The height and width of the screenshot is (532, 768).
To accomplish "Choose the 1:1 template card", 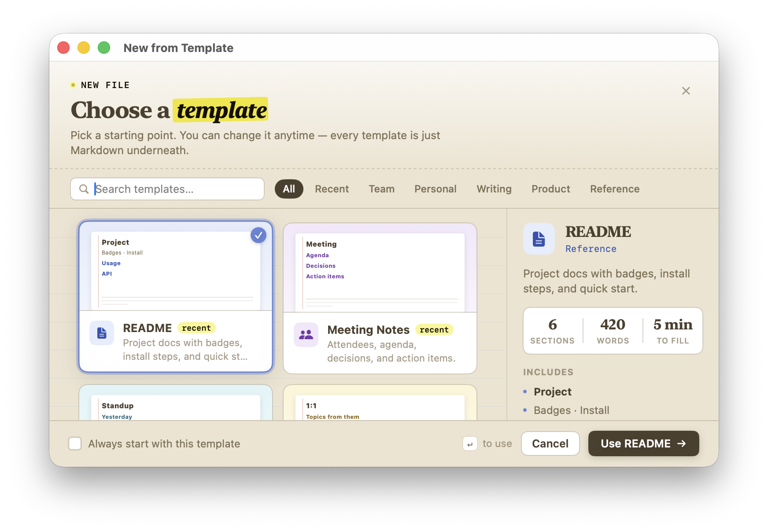I will point(380,403).
